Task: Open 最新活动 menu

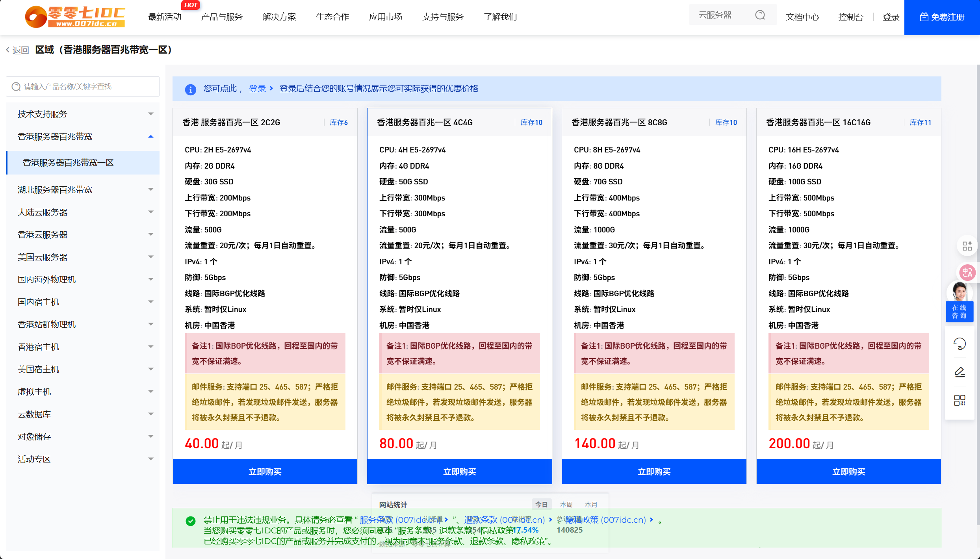Action: 165,17
